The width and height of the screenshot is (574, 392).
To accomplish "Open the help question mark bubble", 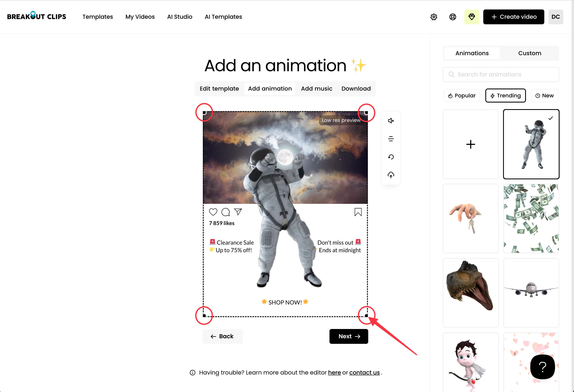I will click(x=542, y=367).
